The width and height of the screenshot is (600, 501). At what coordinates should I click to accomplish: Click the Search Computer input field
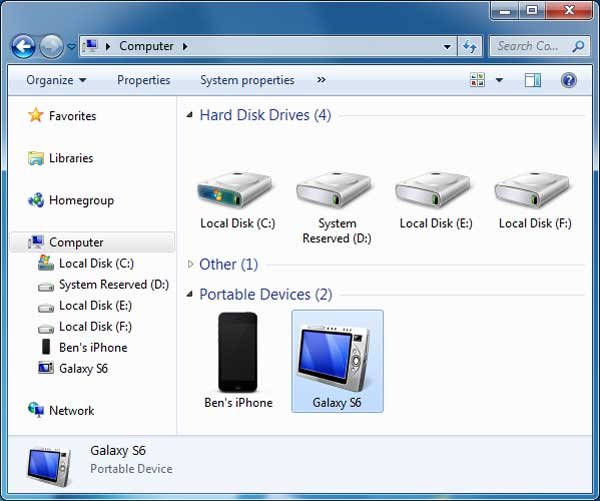tap(530, 46)
